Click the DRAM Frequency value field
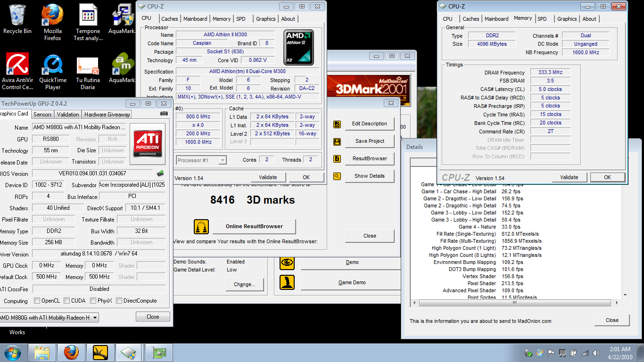The width and height of the screenshot is (644, 362). (x=550, y=73)
